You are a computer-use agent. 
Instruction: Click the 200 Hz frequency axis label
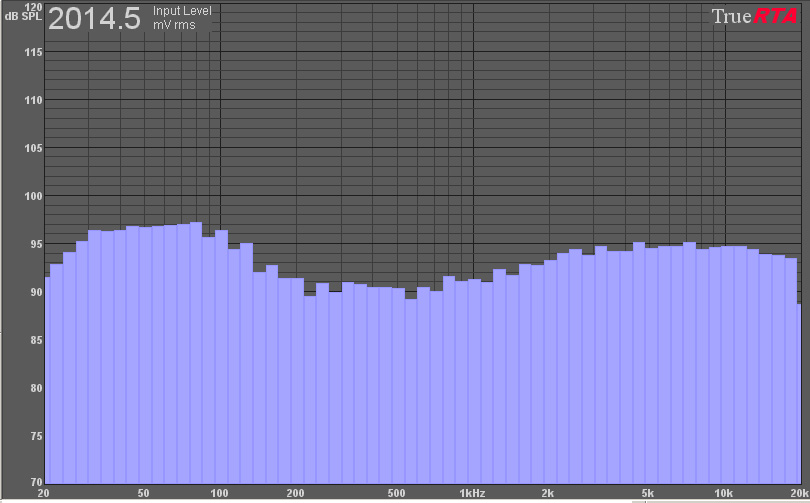point(295,493)
